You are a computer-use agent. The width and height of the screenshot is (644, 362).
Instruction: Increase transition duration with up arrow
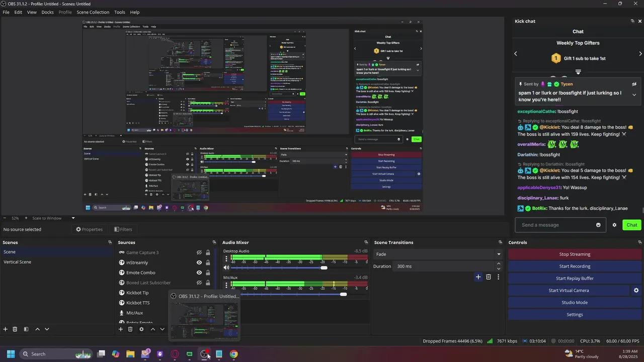499,263
